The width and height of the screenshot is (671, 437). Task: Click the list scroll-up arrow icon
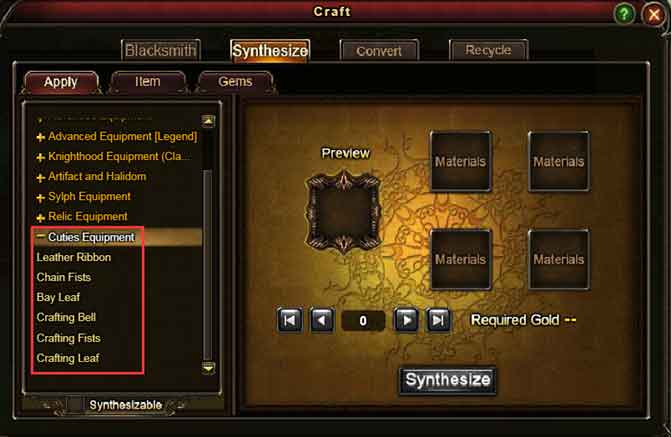click(208, 121)
